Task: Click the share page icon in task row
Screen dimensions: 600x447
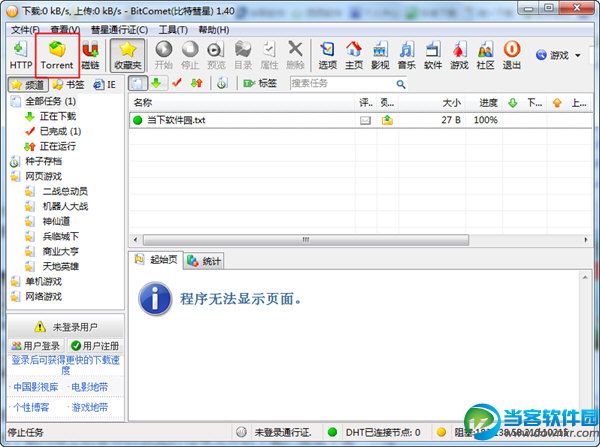Action: (x=387, y=121)
